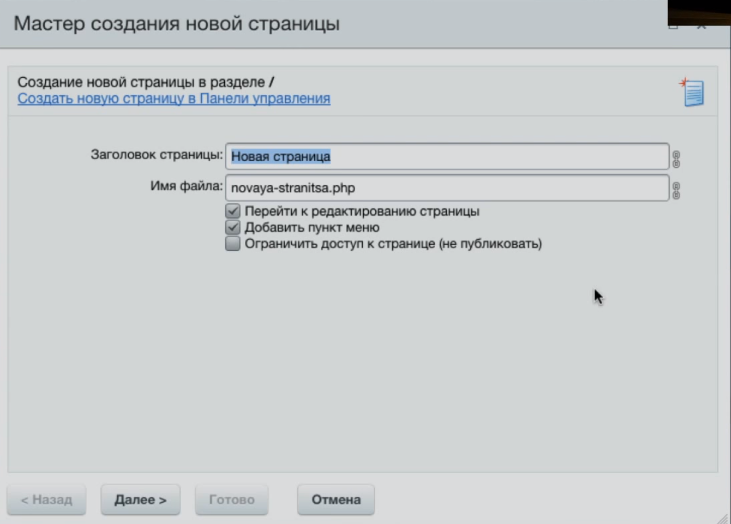Focus the 'Заголовок страницы' input field

(x=447, y=157)
